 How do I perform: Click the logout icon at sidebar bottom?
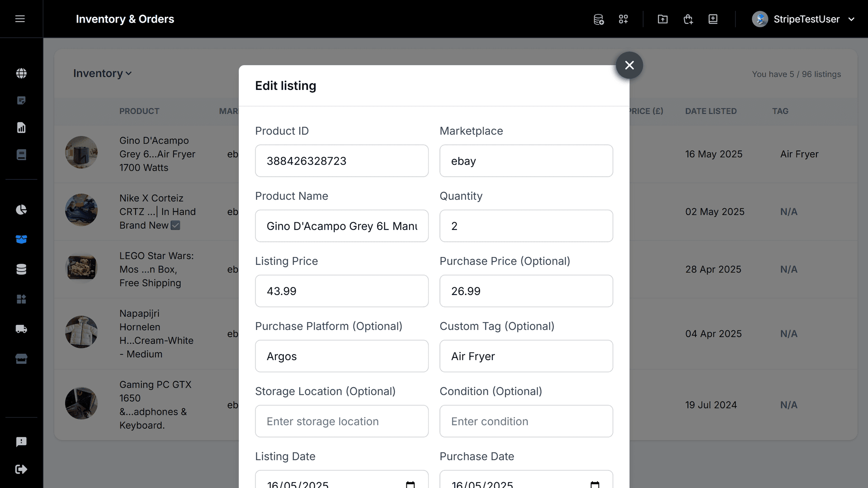[21, 469]
